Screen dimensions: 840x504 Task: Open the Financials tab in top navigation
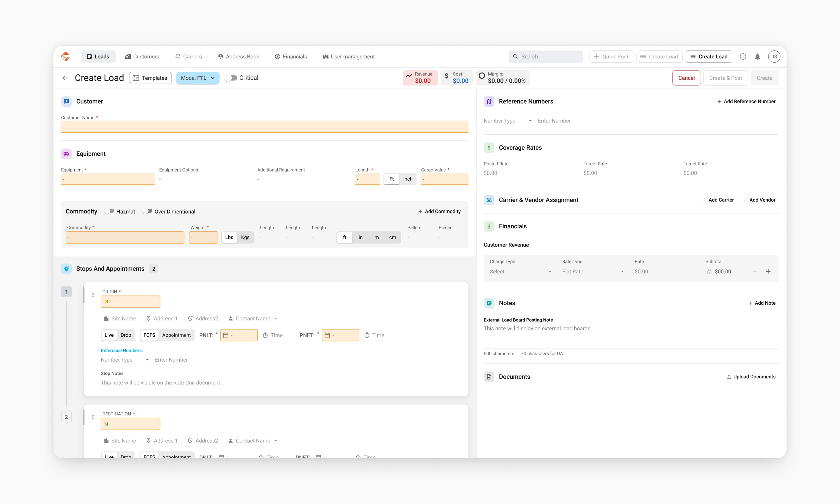(291, 56)
